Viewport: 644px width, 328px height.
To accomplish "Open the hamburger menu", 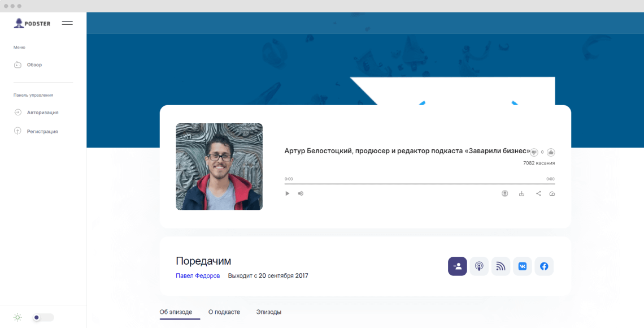I will 67,23.
